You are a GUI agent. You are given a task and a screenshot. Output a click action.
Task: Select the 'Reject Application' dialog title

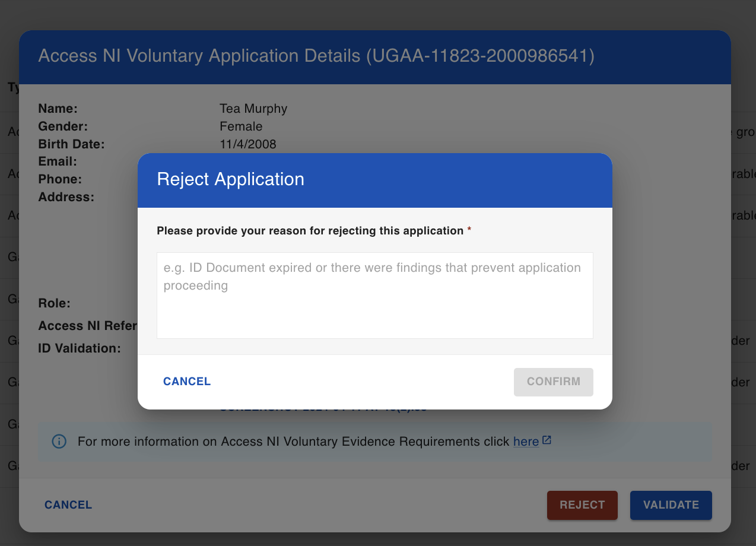230,179
